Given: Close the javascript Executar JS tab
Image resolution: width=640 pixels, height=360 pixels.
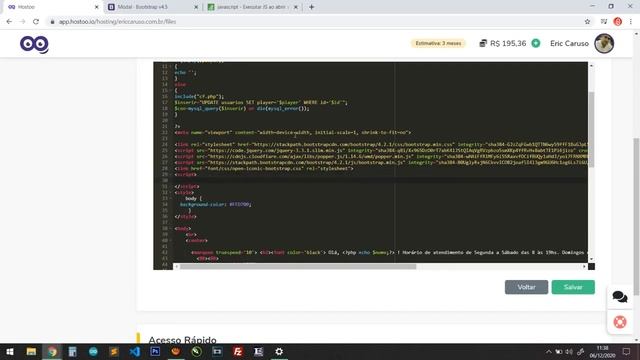Looking at the screenshot, I should click(x=296, y=7).
